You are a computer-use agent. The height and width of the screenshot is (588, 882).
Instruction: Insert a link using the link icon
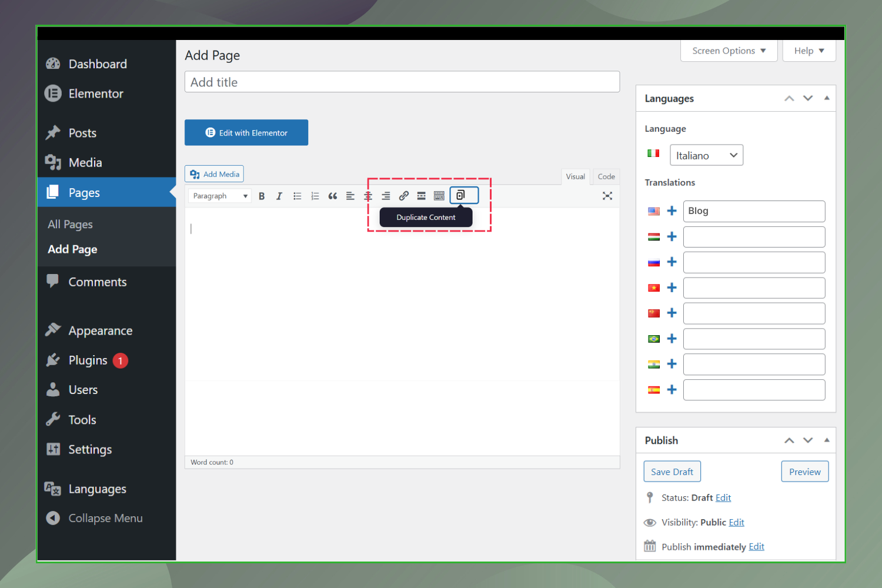coord(403,195)
